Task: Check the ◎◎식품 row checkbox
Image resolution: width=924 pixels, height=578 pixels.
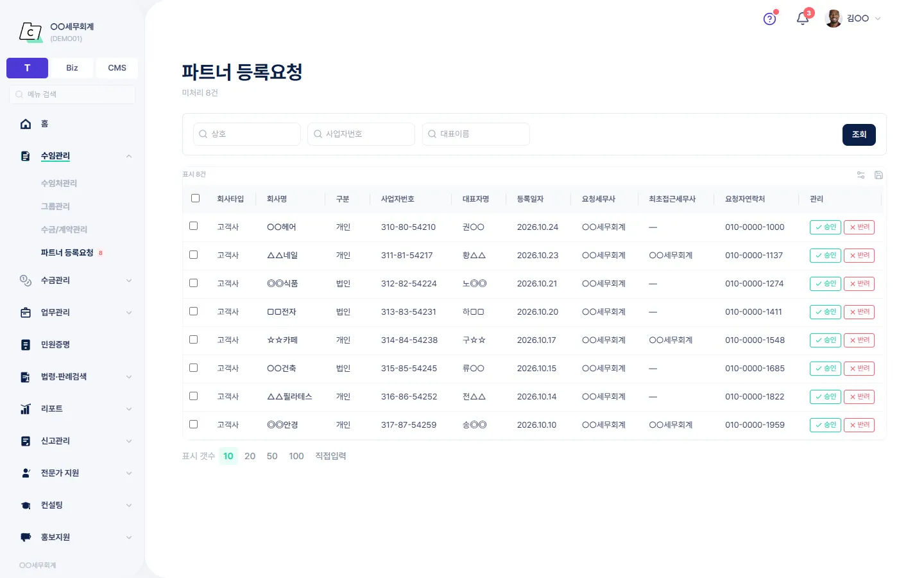Action: tap(194, 283)
